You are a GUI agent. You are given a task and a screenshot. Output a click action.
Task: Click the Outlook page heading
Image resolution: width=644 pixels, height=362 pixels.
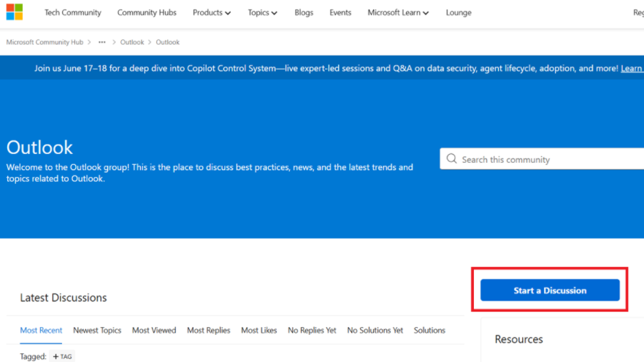pos(39,147)
